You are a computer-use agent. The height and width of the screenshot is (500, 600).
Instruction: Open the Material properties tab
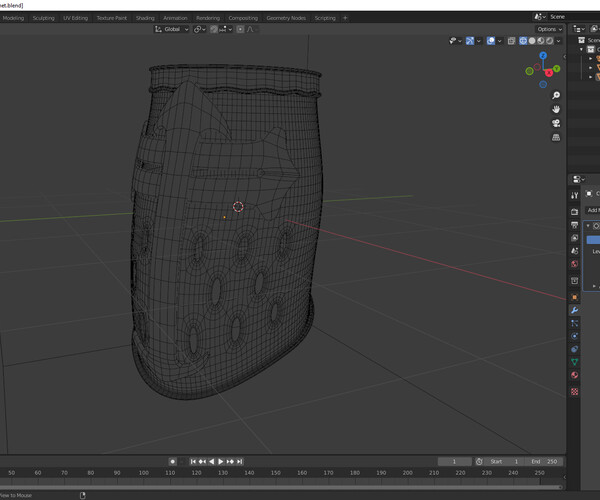coord(575,375)
